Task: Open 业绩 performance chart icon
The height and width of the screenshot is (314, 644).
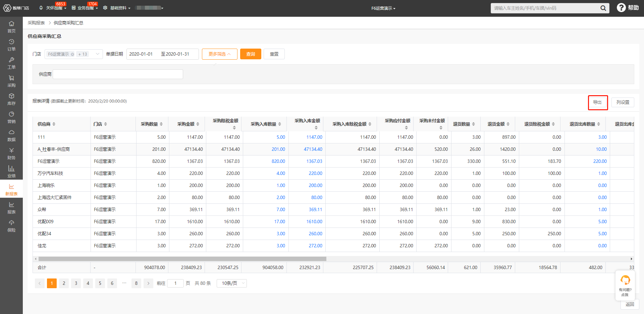Action: pos(11,171)
